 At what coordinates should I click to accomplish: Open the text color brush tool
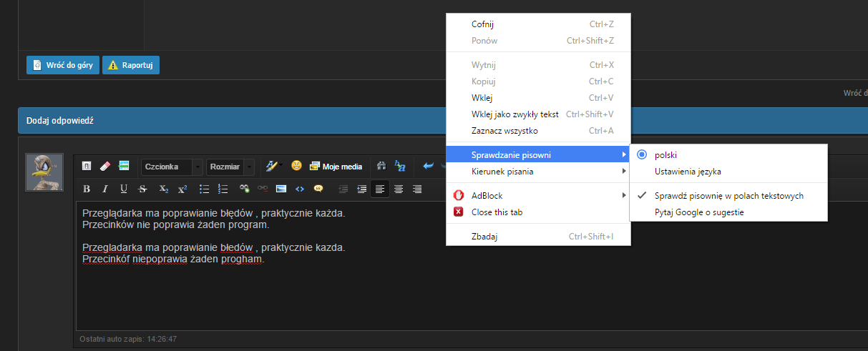point(272,166)
